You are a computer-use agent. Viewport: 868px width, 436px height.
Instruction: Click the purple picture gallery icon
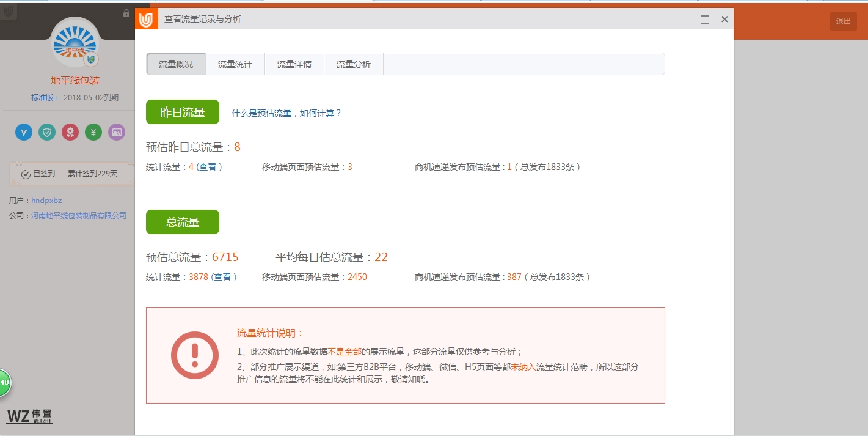(x=117, y=132)
